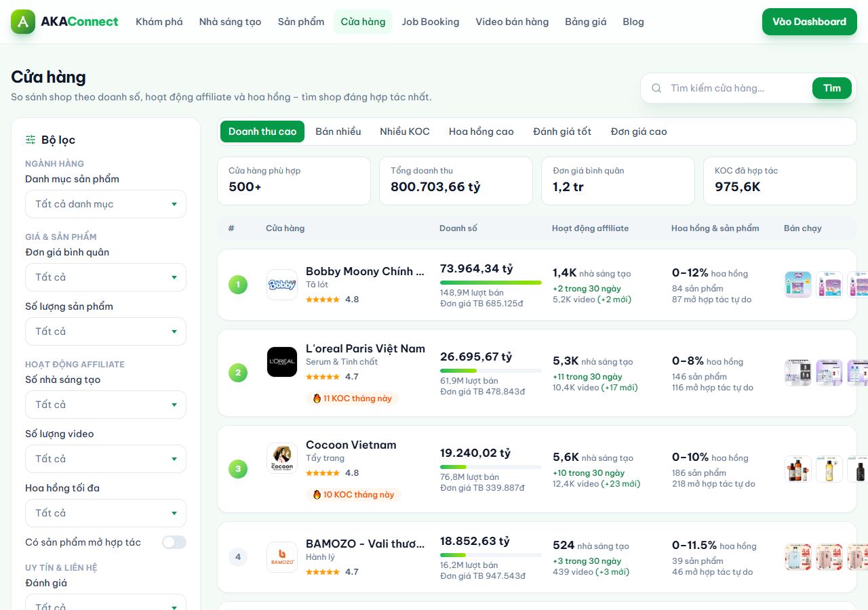Viewport: 868px width, 610px height.
Task: Open Job Booking in navigation
Action: click(431, 22)
